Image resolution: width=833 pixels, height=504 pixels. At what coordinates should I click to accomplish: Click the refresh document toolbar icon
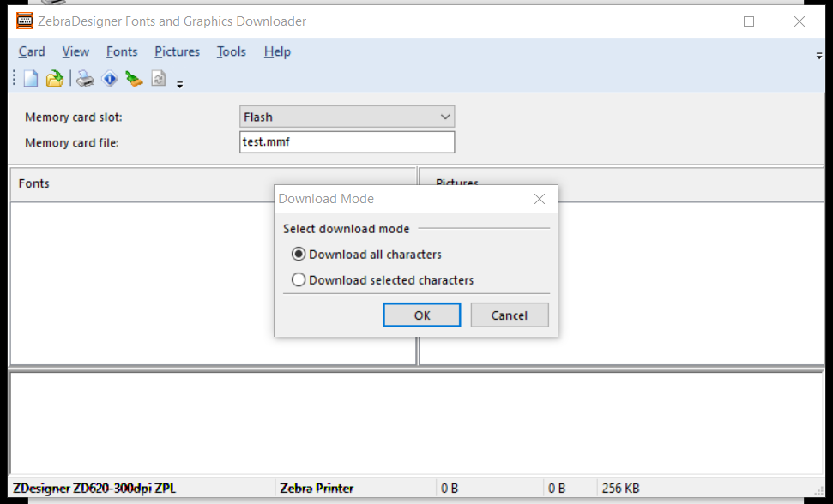coord(158,79)
